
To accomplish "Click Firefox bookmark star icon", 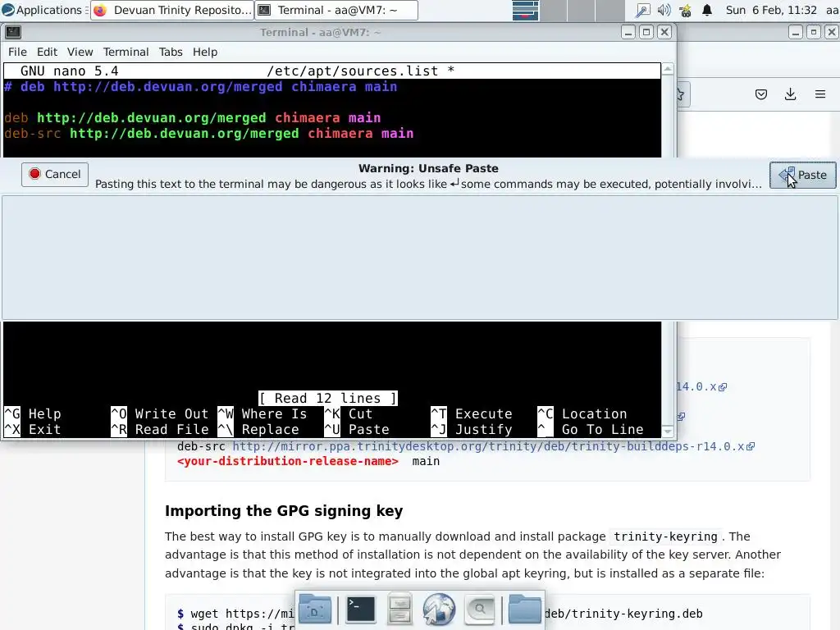I will [681, 95].
